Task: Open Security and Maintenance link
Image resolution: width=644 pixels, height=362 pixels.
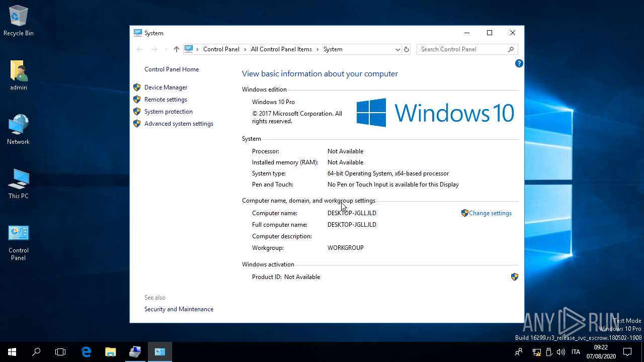Action: [179, 309]
